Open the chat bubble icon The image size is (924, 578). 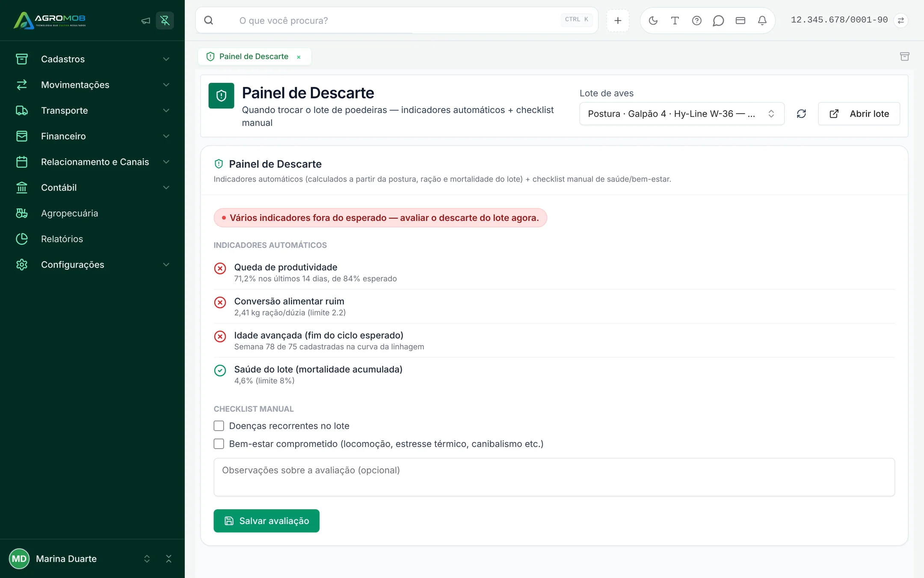coord(718,21)
